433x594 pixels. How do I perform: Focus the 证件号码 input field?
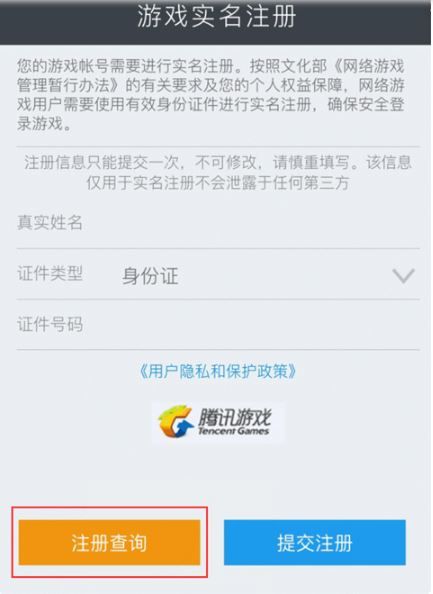pos(218,325)
